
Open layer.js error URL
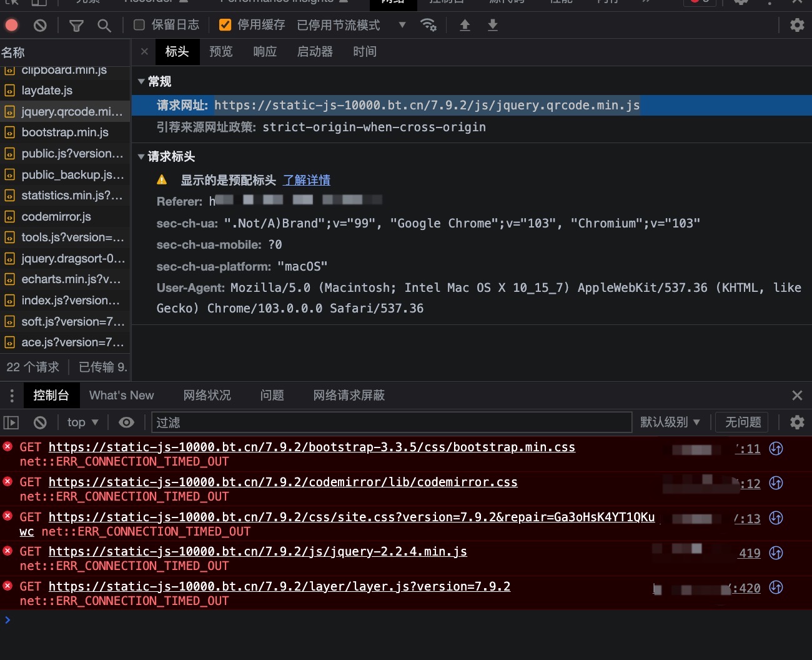click(x=279, y=587)
